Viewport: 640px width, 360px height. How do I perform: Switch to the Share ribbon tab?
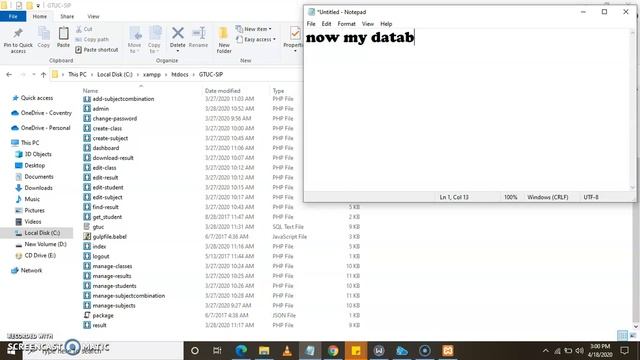coord(67,16)
